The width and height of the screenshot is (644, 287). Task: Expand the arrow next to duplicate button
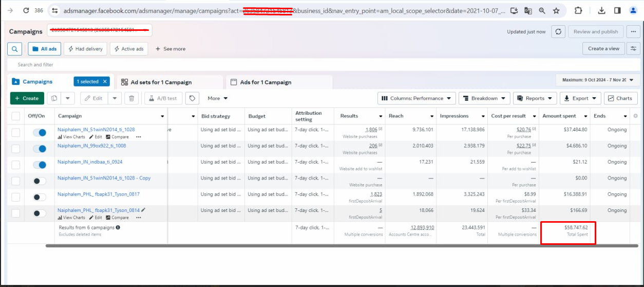68,98
